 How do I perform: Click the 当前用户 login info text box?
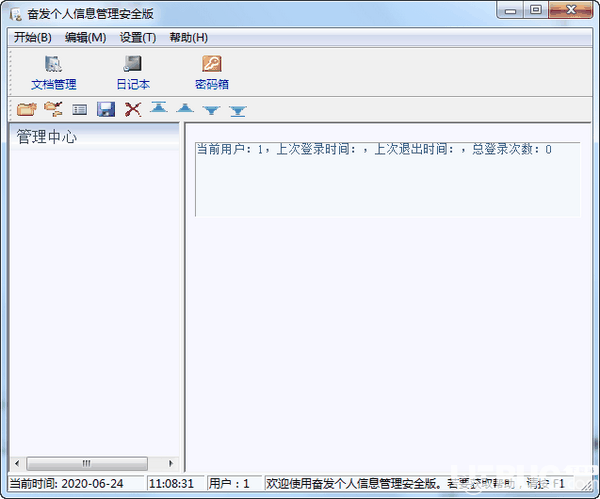coord(388,179)
